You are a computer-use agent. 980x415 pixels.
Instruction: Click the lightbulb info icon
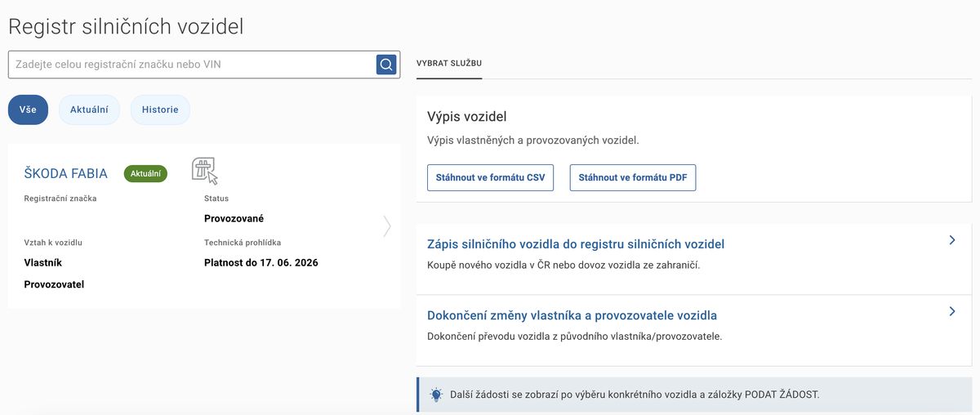(436, 395)
